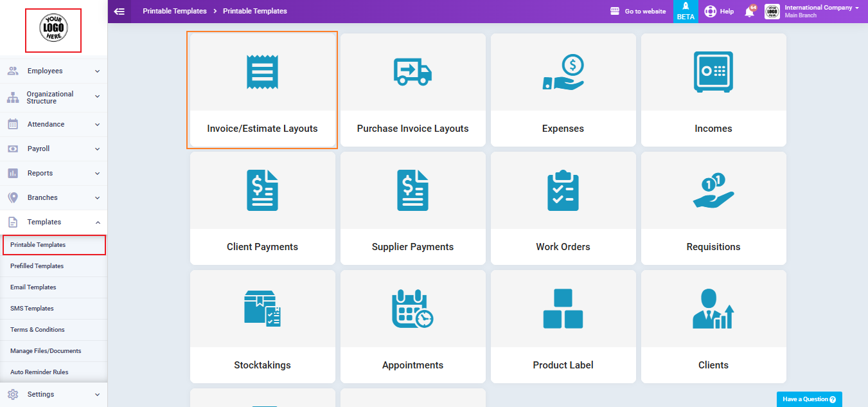Click the first Printable Templates breadcrumb
This screenshot has width=868, height=407.
pyautogui.click(x=175, y=11)
